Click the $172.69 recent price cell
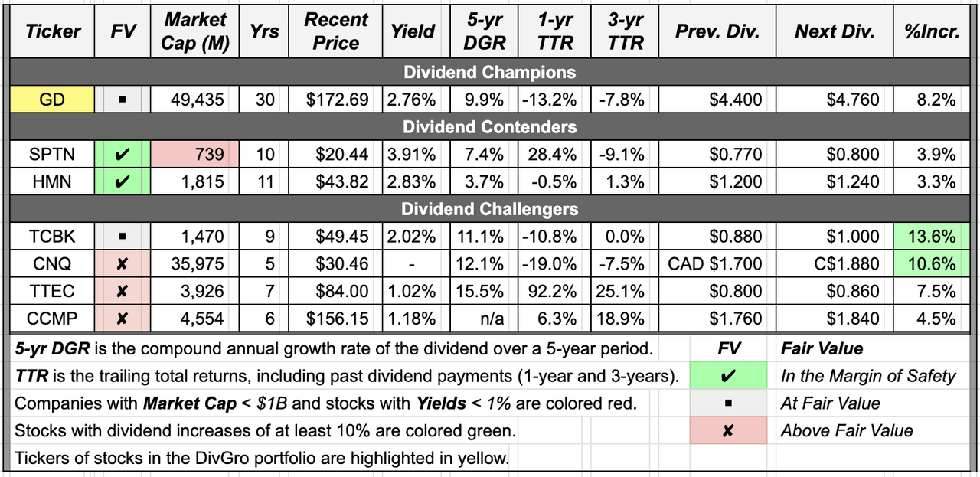 click(x=337, y=100)
